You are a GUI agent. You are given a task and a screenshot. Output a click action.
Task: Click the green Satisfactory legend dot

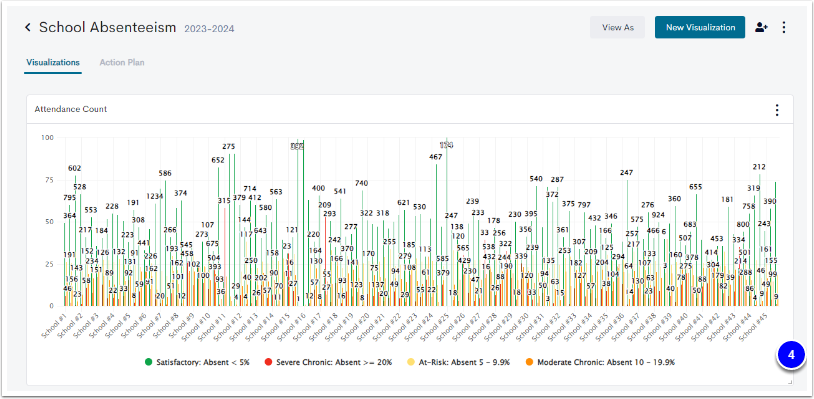point(149,362)
